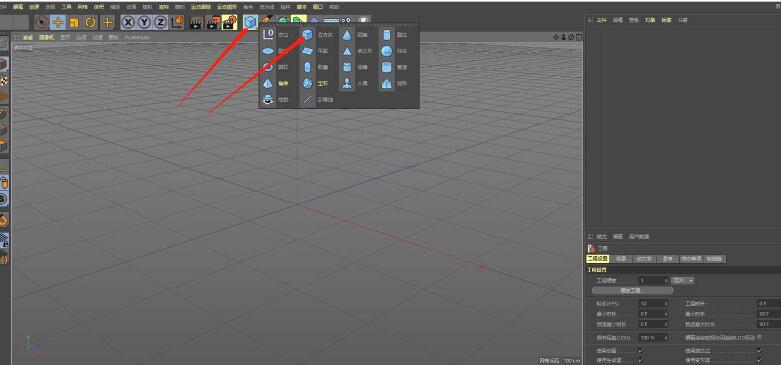This screenshot has width=781, height=365.
Task: Open the viewport ProRender menu
Action: point(137,37)
